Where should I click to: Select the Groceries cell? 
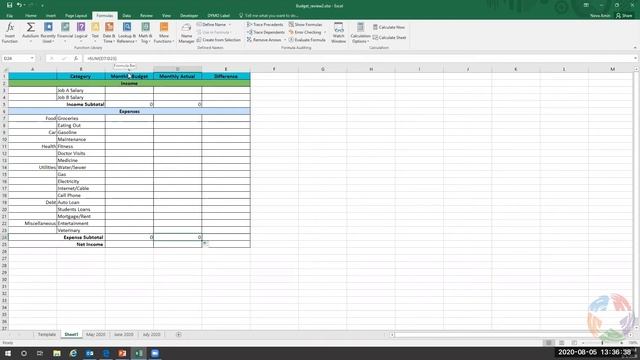(81, 118)
